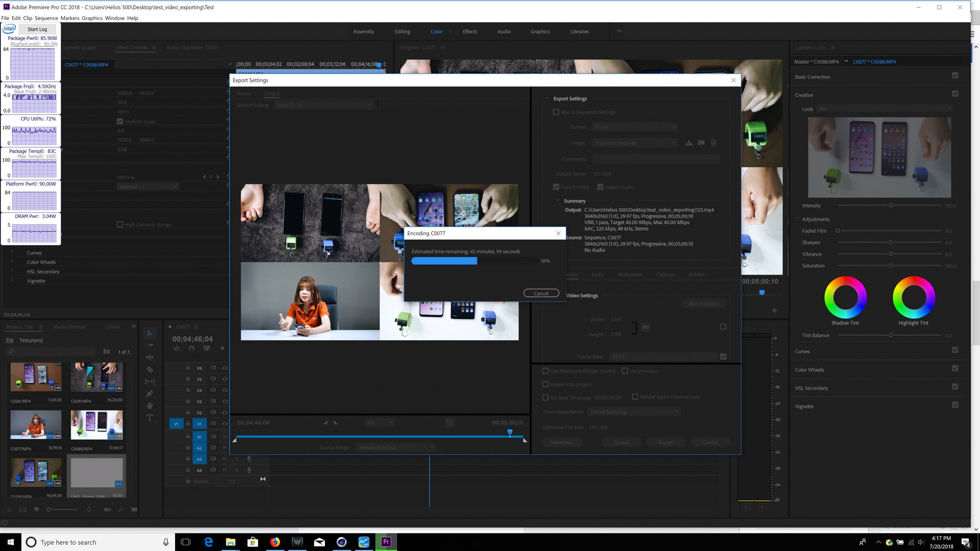980x551 pixels.
Task: Click Delete Preset trash icon
Action: [x=713, y=143]
